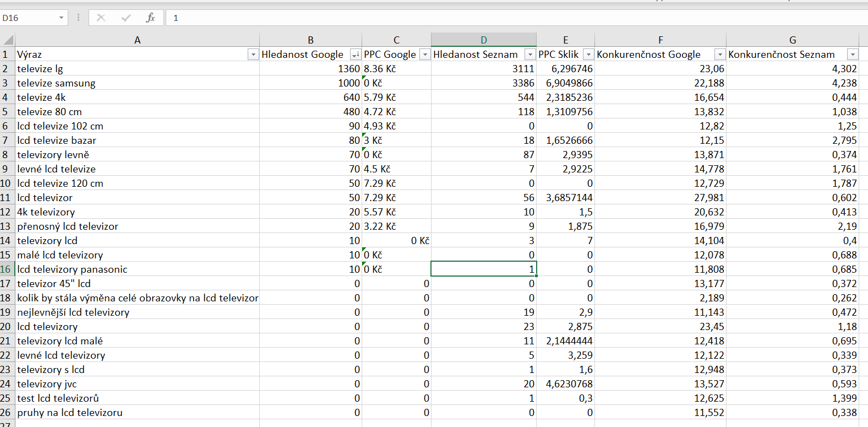Click the Enter checkmark icon in formula bar
This screenshot has width=868, height=427.
coord(126,18)
